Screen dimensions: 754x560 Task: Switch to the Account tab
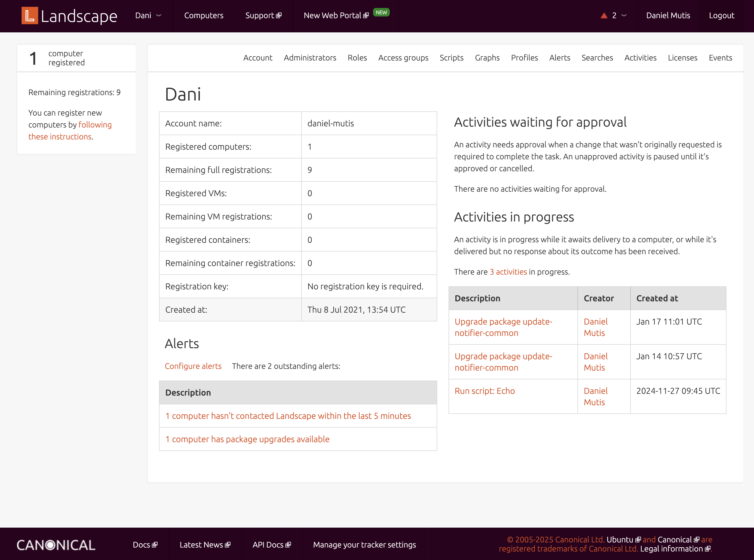(257, 58)
